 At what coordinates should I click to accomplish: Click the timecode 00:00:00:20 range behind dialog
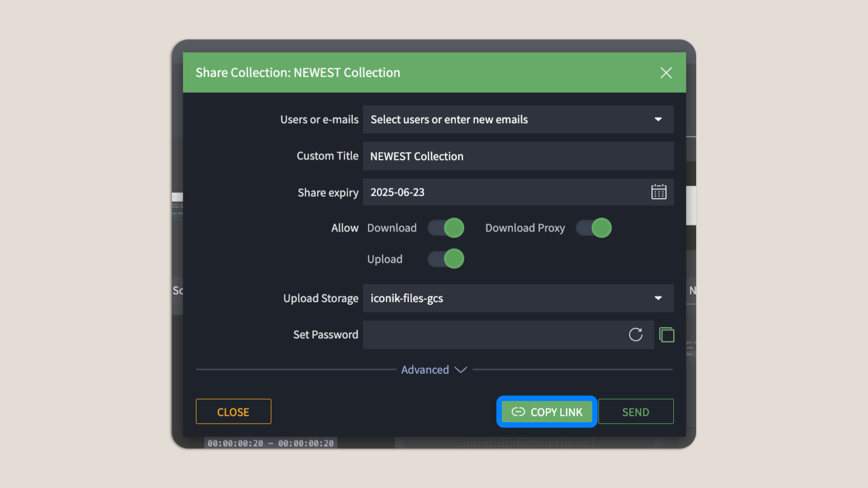tap(270, 443)
